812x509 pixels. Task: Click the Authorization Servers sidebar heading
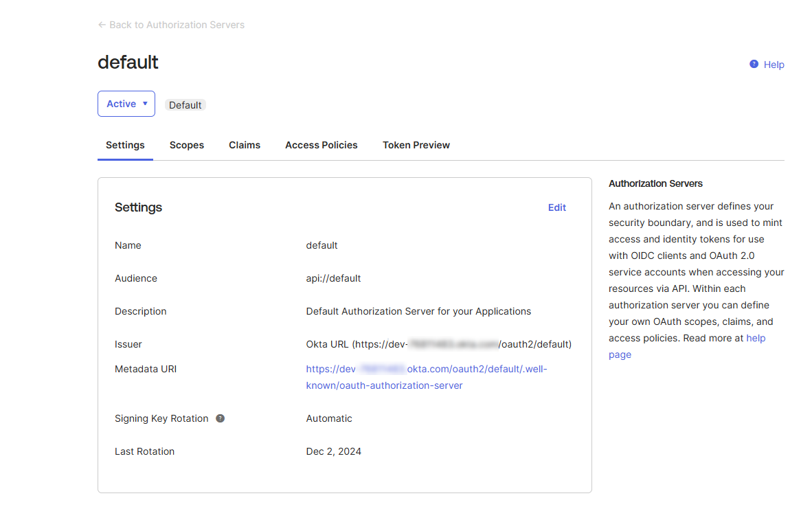(x=655, y=183)
